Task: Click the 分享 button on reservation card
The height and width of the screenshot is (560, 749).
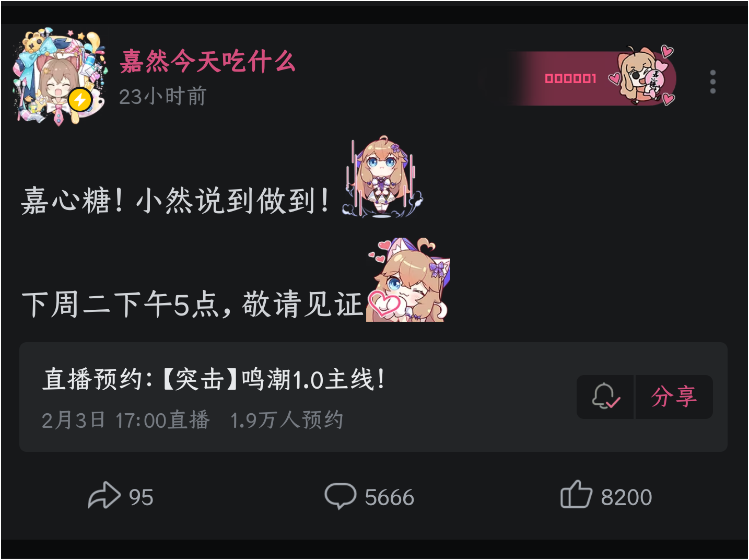Action: pos(674,396)
